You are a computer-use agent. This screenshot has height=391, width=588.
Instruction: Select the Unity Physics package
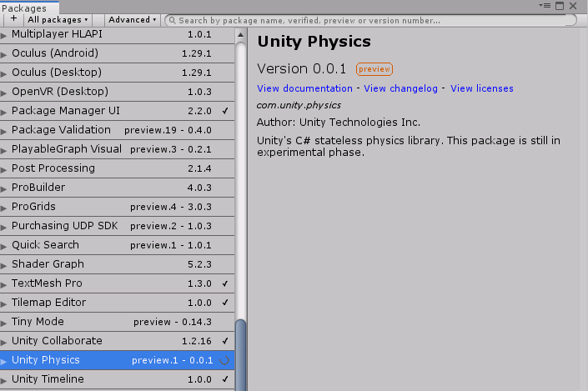(117, 360)
